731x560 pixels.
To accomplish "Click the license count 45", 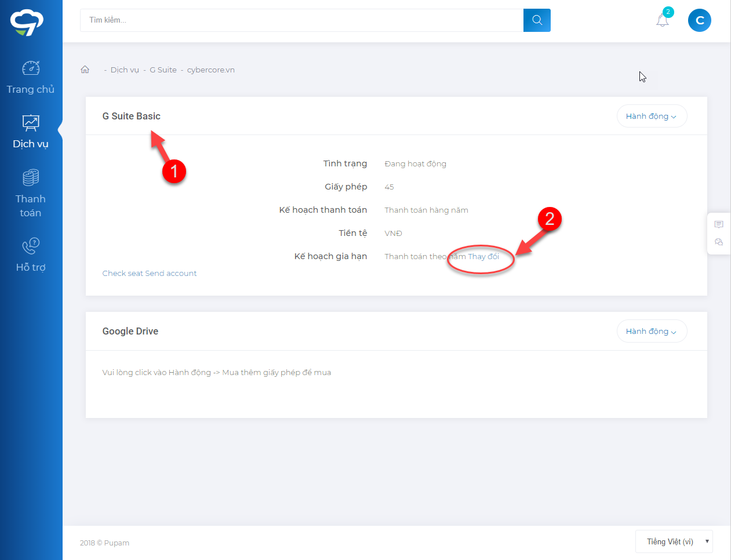I will pyautogui.click(x=390, y=187).
